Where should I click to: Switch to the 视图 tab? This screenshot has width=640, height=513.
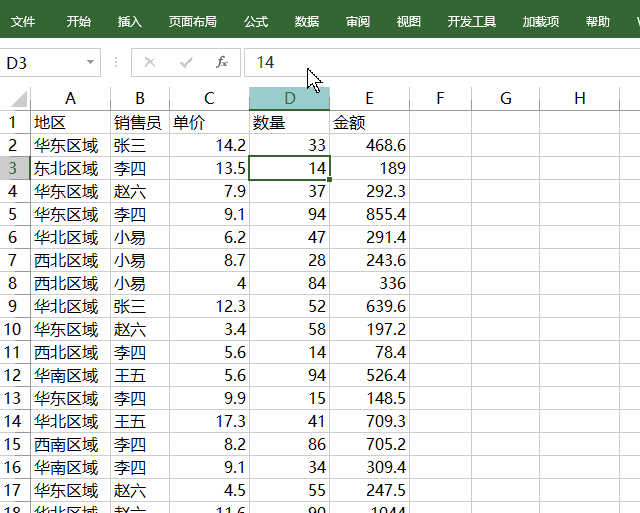coord(409,21)
